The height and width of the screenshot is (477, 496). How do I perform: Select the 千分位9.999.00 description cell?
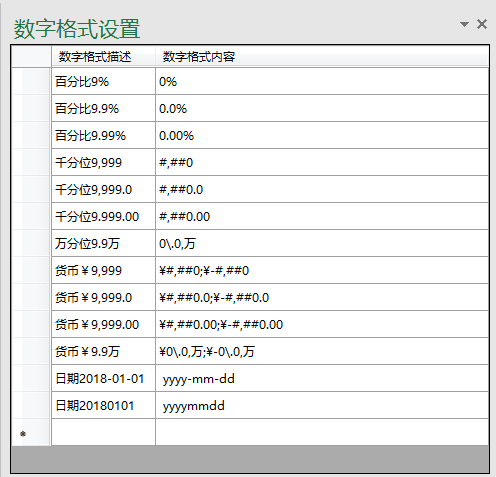click(103, 217)
